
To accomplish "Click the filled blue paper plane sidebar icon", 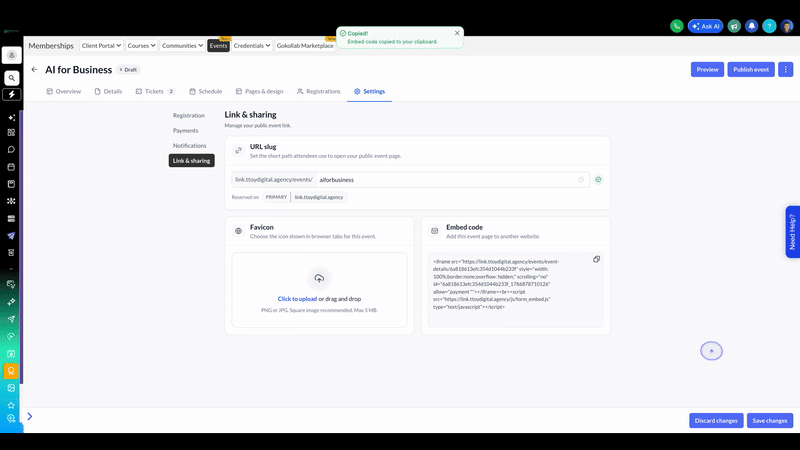I will point(11,236).
